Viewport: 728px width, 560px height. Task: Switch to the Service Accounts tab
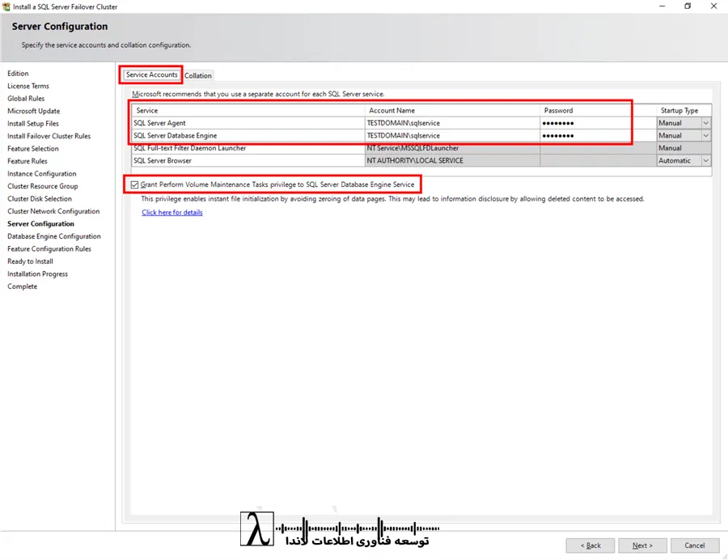click(x=152, y=74)
